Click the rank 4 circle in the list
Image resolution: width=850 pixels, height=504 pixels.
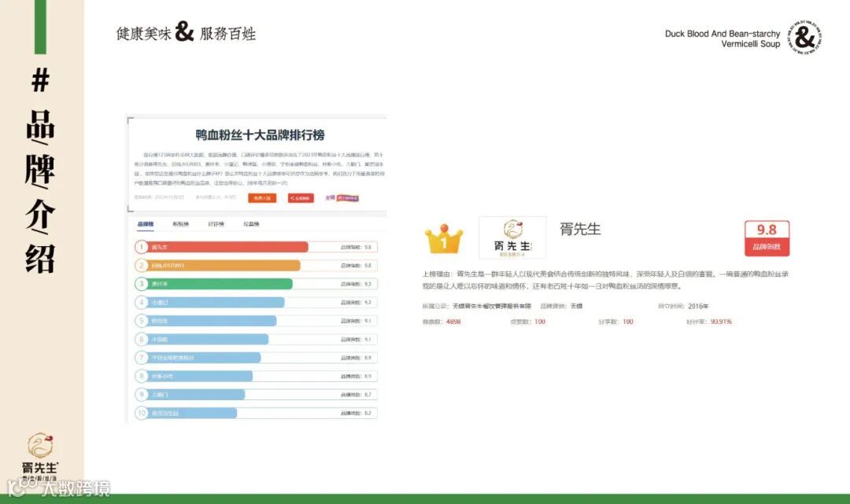tap(142, 302)
